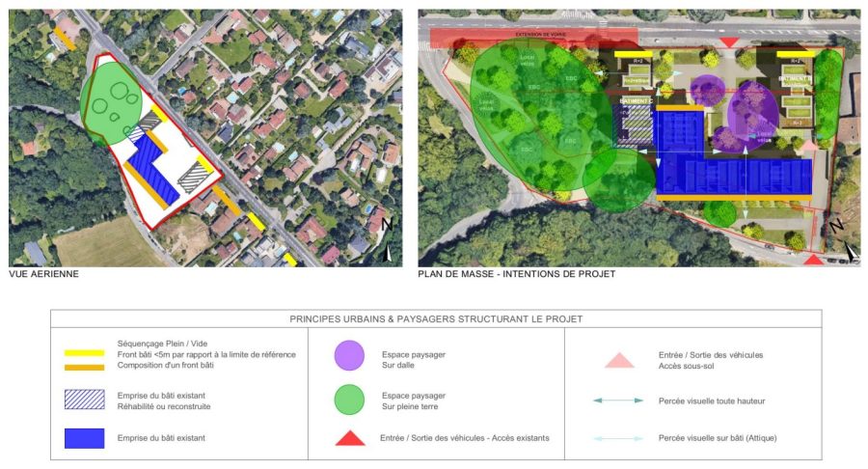This screenshot has height=469, width=868.
Task: Click the large blue L-shaped building on the site plan
Action: coord(733,174)
